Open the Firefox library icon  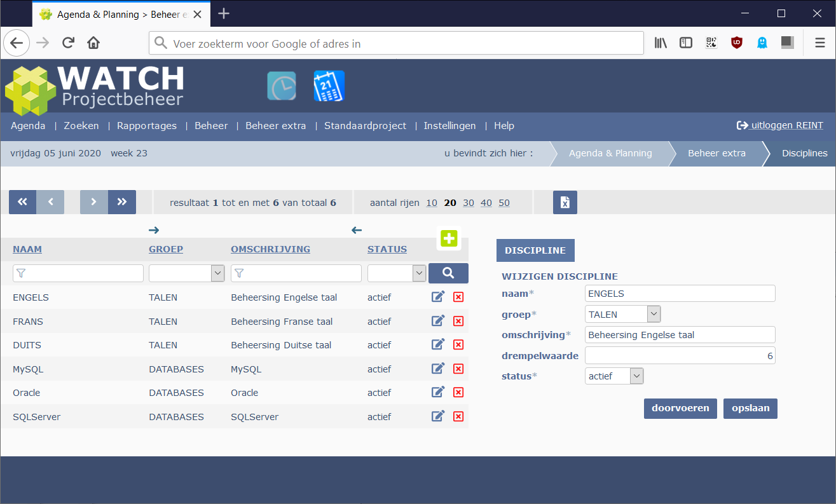tap(661, 43)
